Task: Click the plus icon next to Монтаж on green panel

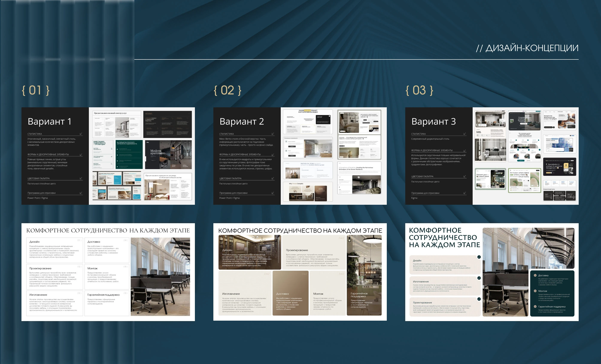Action: pyautogui.click(x=535, y=291)
